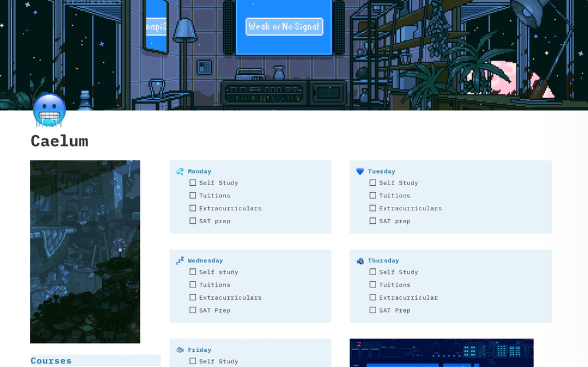This screenshot has height=367, width=588.
Task: Open the neon city pixel-art image
Action: coord(441,353)
